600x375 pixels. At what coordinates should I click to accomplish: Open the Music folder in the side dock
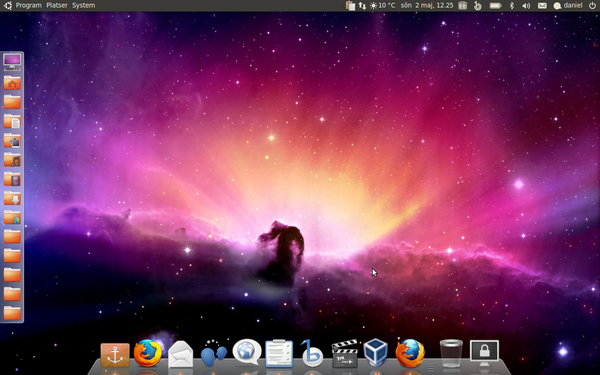(12, 159)
